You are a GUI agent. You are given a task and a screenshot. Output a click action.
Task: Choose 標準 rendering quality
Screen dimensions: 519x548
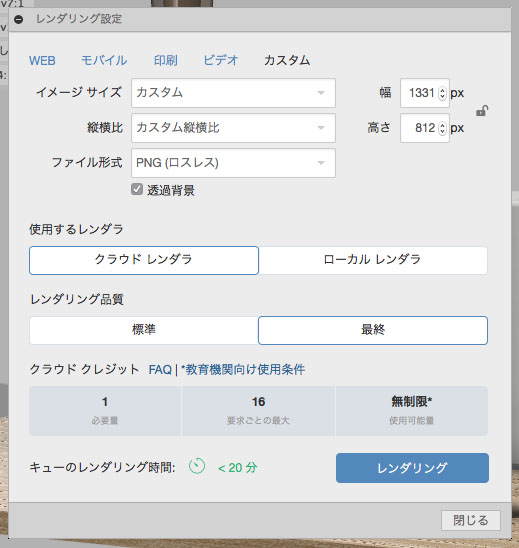(144, 330)
